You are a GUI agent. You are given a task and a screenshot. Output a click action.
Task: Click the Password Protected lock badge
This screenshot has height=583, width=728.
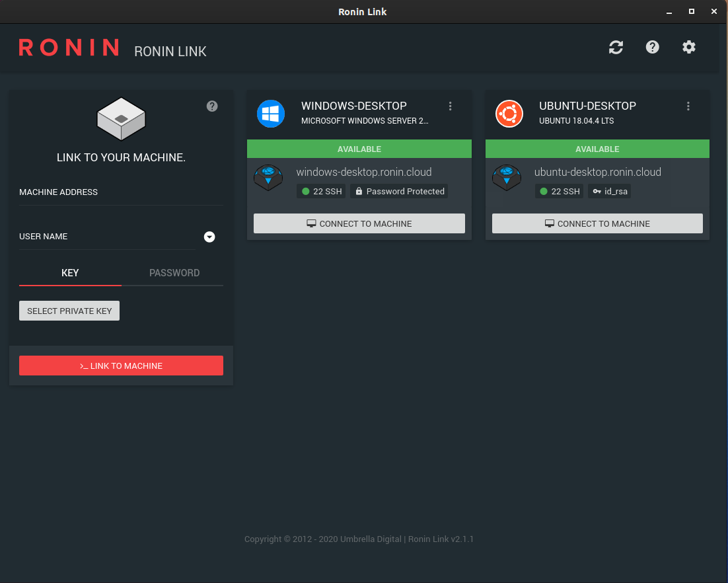[x=399, y=192]
